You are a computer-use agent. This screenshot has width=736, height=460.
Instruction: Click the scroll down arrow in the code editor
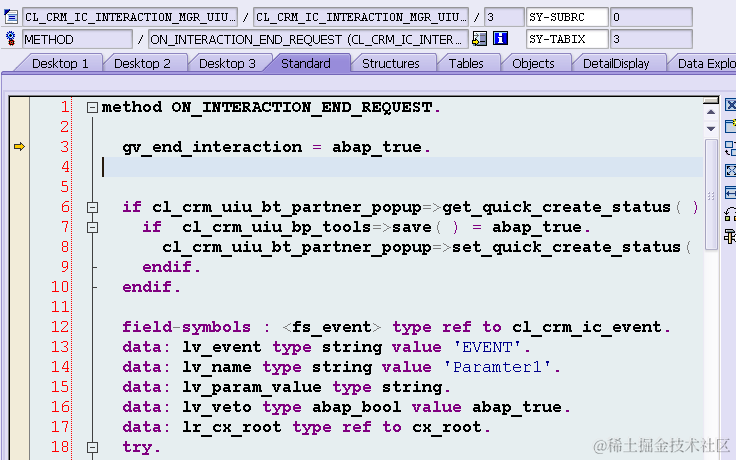711,129
